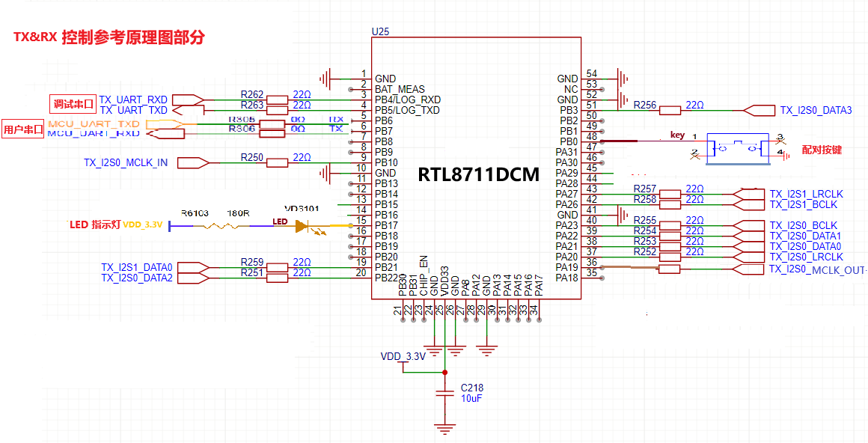Screen dimensions: 868x443
Task: Click the TX_I2S0_DATA0 net label
Action: coord(805,246)
